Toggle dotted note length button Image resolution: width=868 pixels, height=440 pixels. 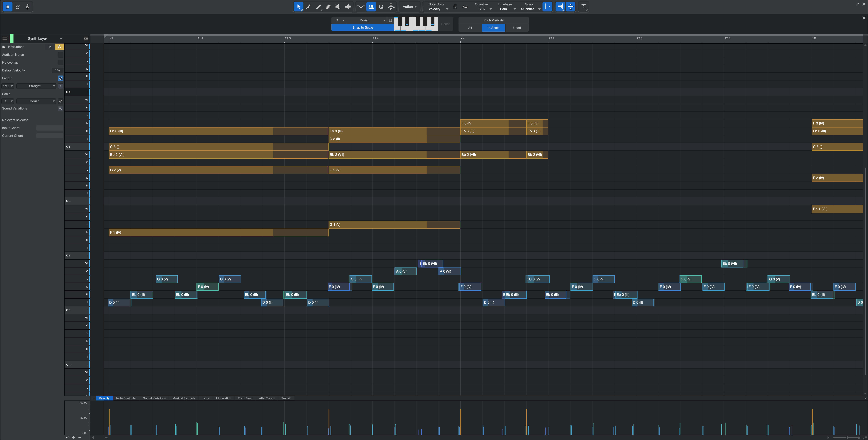click(x=60, y=86)
